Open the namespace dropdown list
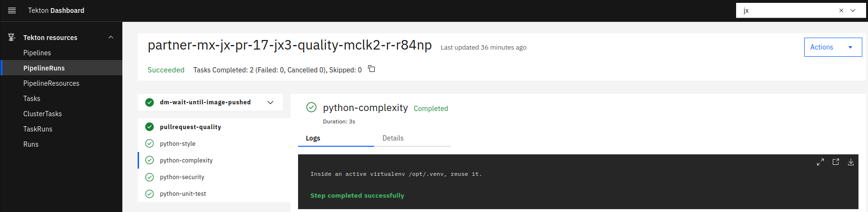The image size is (868, 212). pyautogui.click(x=853, y=10)
